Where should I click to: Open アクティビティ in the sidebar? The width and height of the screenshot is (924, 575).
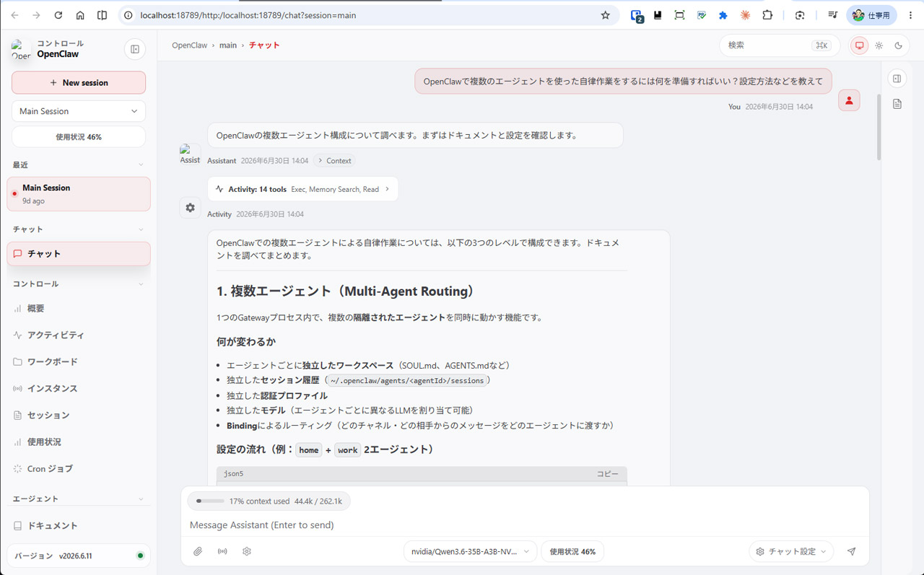coord(79,335)
